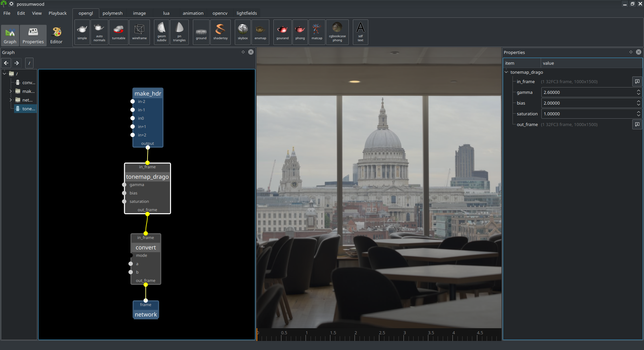The image size is (644, 350).
Task: Close the Graph panel
Action: (x=251, y=52)
